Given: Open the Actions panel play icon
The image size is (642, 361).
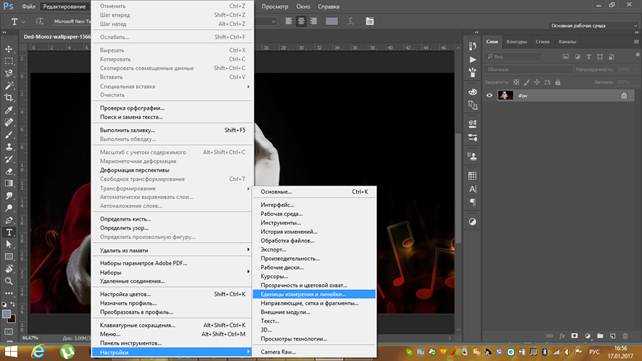Looking at the screenshot, I should point(472,60).
